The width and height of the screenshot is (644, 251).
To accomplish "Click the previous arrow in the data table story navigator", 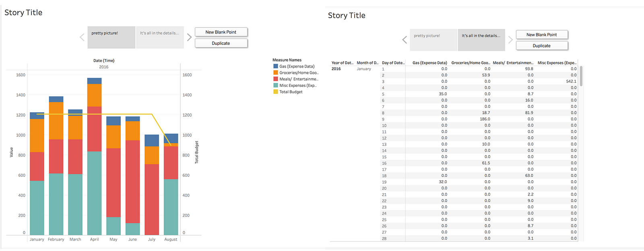I will tap(405, 40).
